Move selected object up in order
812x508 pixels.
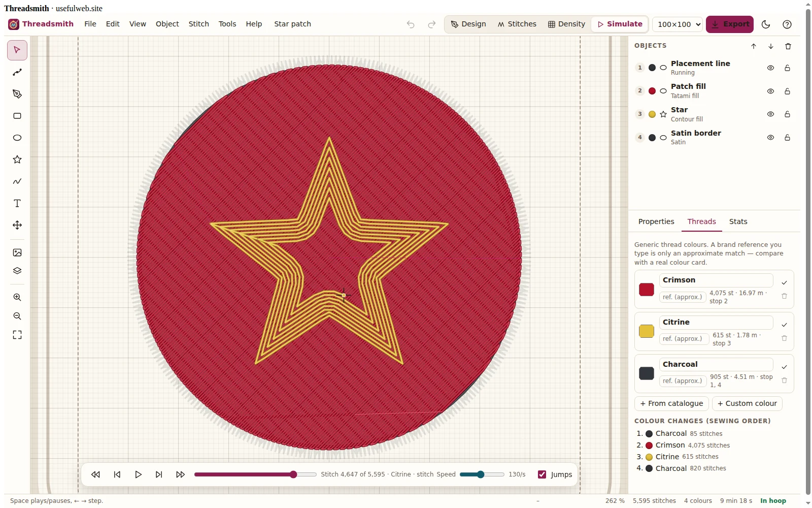coord(754,46)
